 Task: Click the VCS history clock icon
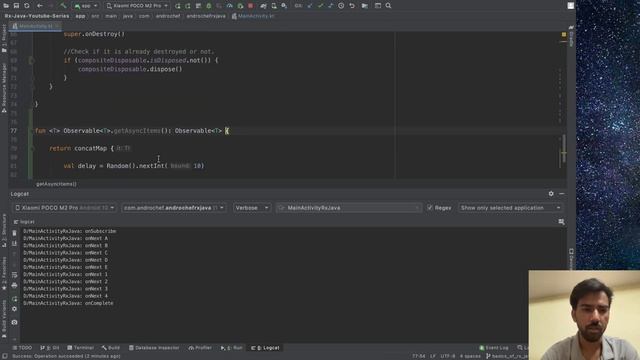click(x=341, y=6)
